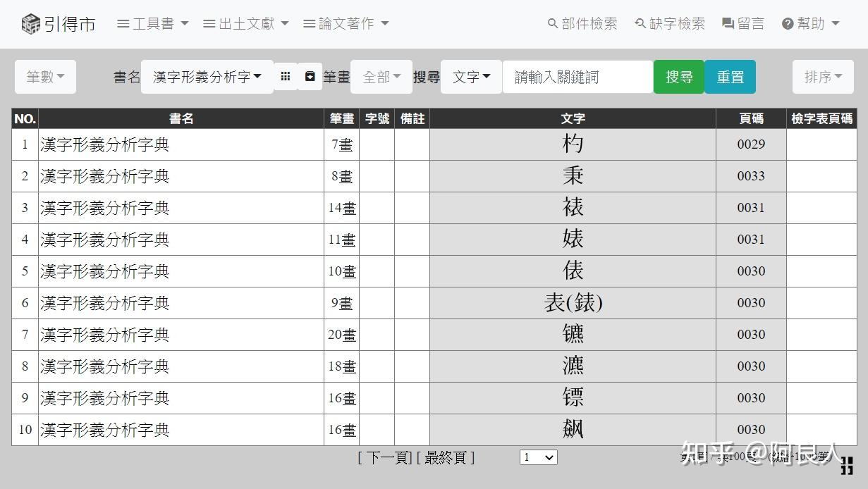The image size is (868, 489).
Task: Click the grid view icon beside book dropdown
Action: pos(285,76)
